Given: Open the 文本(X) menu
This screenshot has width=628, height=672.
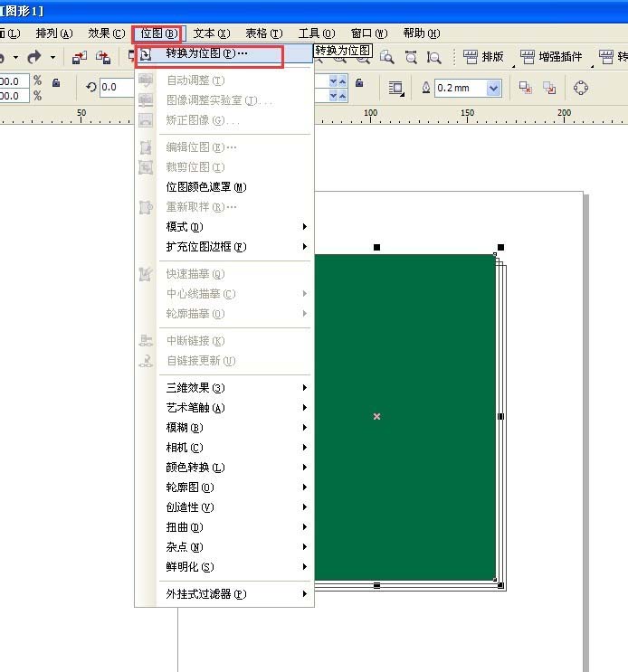Looking at the screenshot, I should pos(212,33).
